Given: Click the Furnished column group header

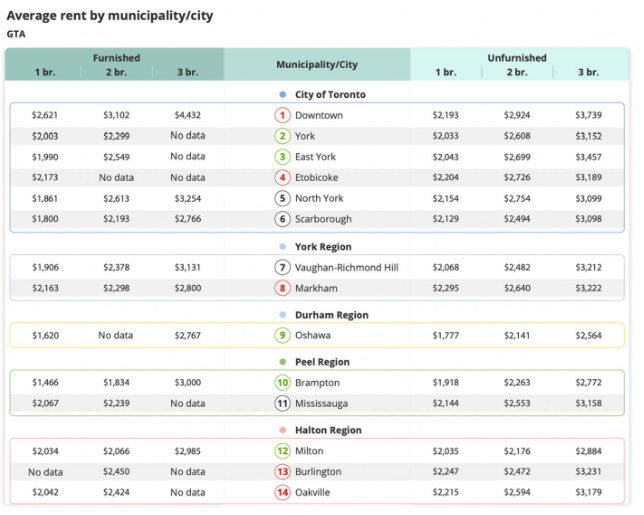Looking at the screenshot, I should tap(116, 58).
